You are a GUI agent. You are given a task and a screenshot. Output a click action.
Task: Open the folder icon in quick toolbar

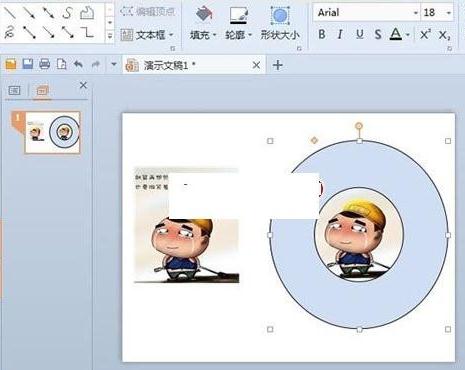11,64
